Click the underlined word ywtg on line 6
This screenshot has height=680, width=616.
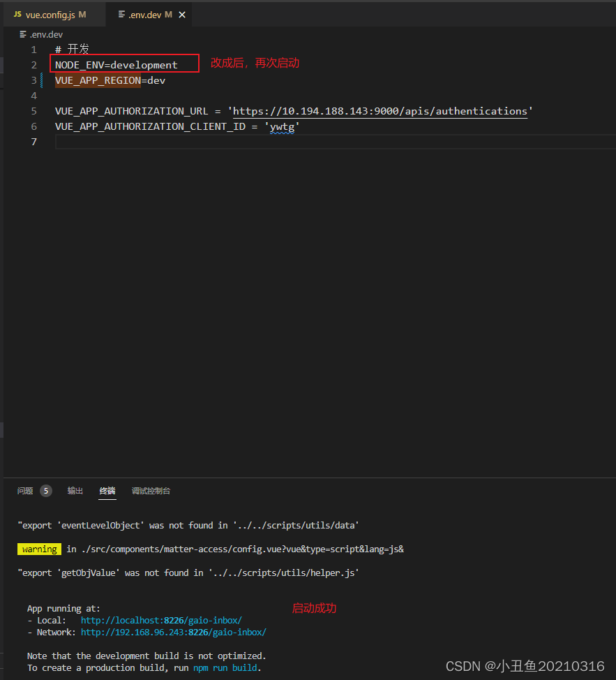283,126
